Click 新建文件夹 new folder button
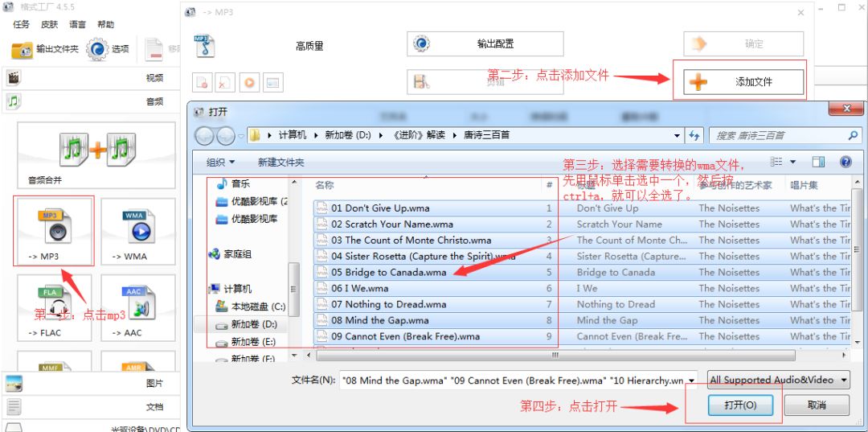The width and height of the screenshot is (868, 432). 281,163
